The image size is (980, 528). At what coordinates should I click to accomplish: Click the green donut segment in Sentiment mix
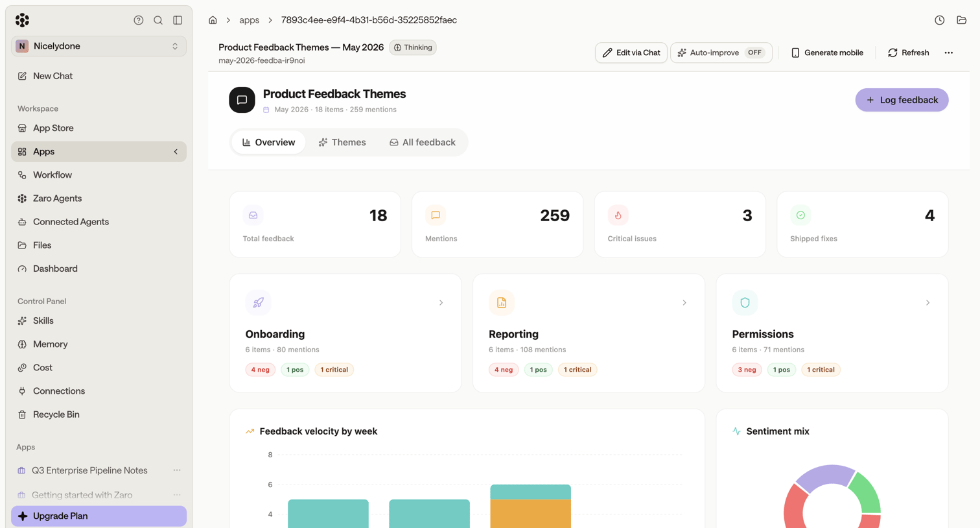(x=867, y=494)
